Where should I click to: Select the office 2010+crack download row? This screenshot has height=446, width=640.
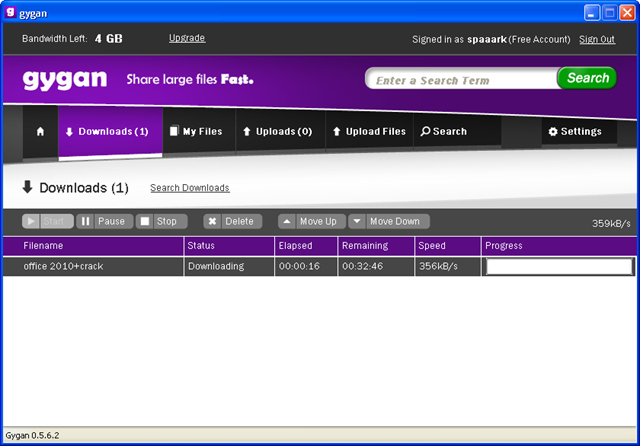319,266
